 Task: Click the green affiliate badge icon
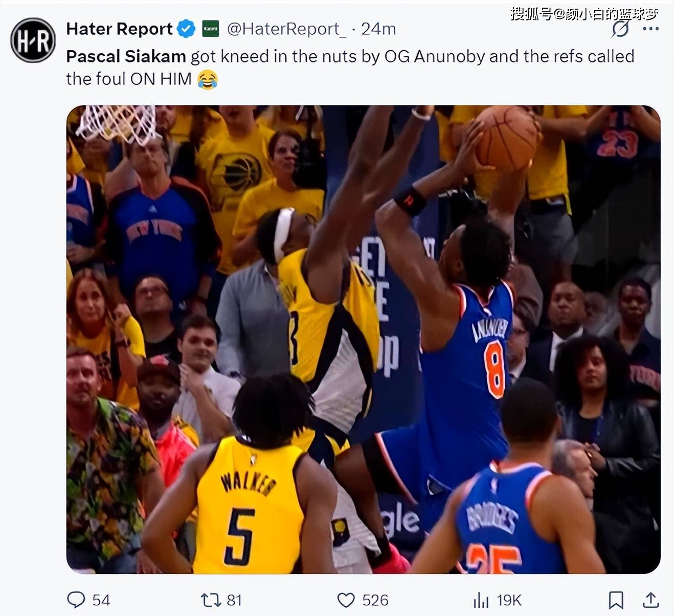[x=211, y=29]
